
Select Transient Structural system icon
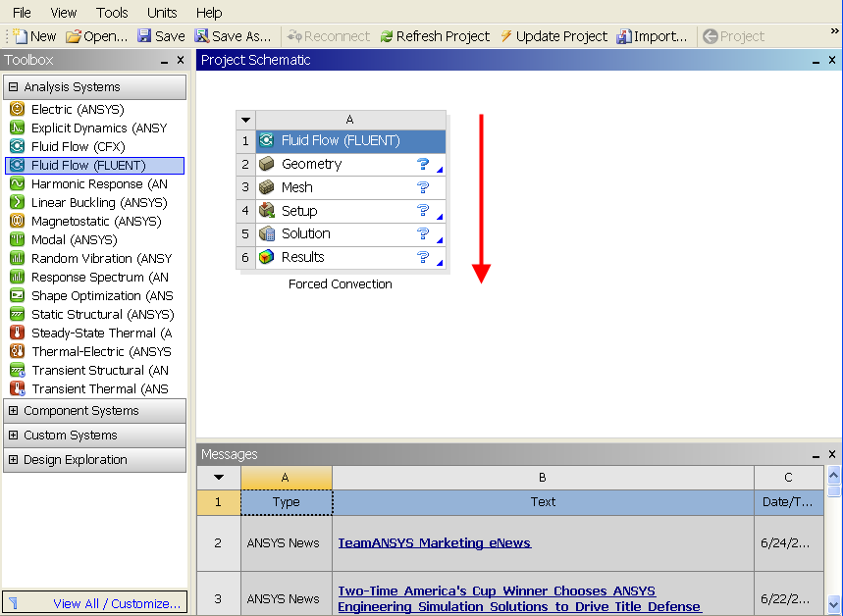pos(18,371)
